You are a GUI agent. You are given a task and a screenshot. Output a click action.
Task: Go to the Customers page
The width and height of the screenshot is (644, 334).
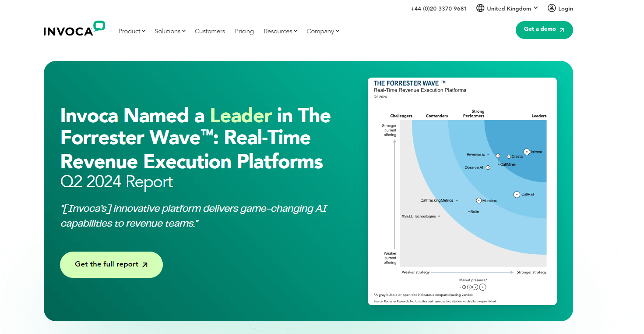click(210, 31)
